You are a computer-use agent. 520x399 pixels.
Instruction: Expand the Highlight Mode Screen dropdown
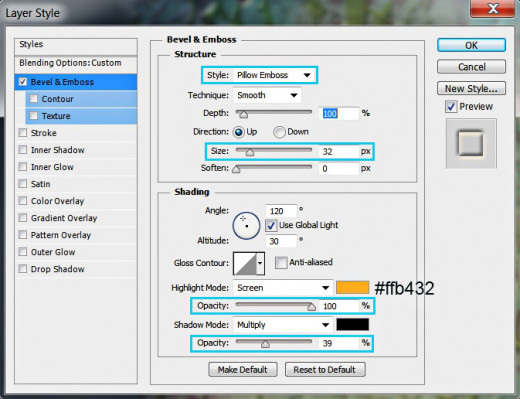click(x=283, y=288)
